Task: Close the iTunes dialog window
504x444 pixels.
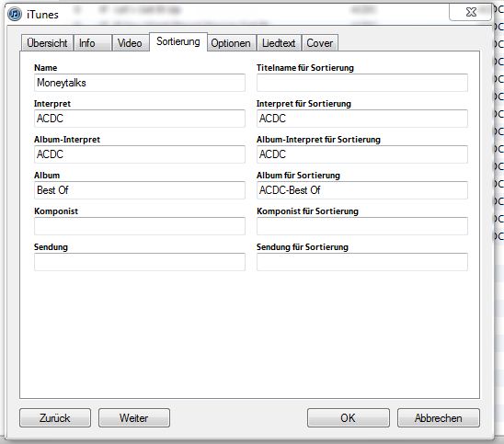Action: (470, 13)
